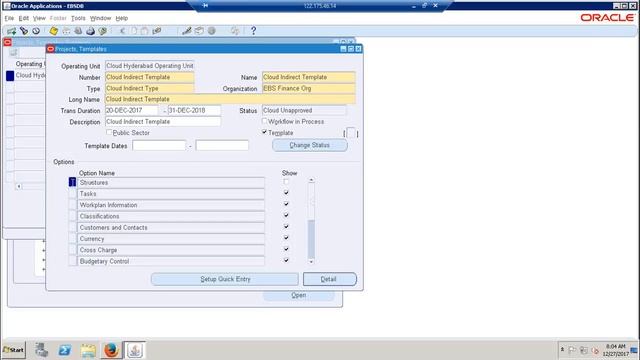This screenshot has width=640, height=360.
Task: Select the Tasks option row
Action: coord(171,194)
